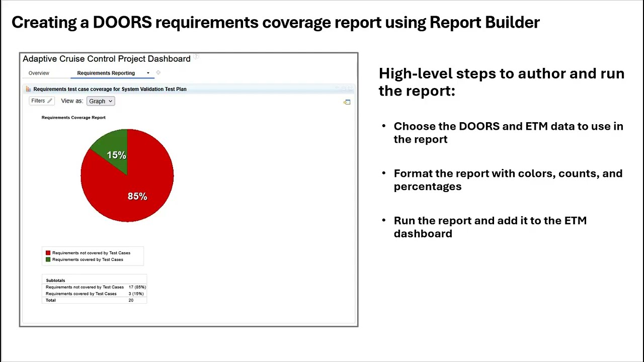This screenshot has width=644, height=362.
Task: Click bullet 'Run the report and add it'
Action: [x=490, y=227]
